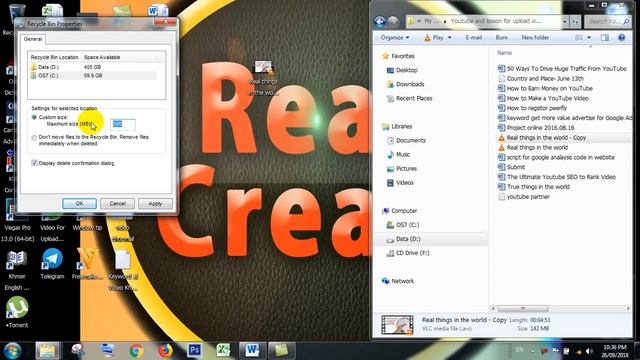
Task: Create a New folder in Explorer
Action: click(535, 38)
